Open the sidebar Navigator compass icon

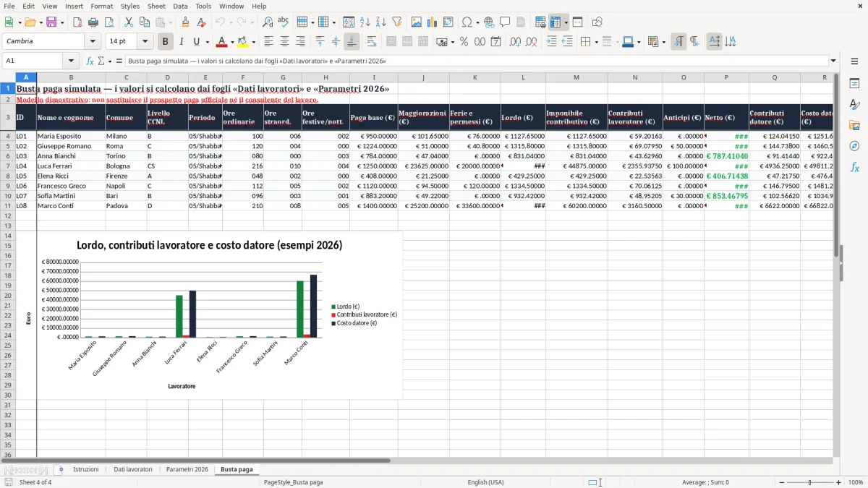pyautogui.click(x=854, y=146)
